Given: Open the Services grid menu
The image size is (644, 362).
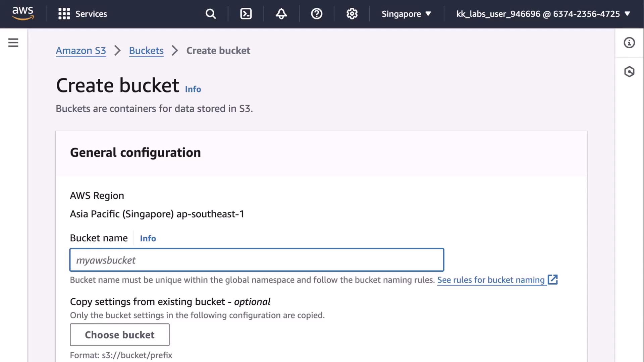Looking at the screenshot, I should point(64,14).
